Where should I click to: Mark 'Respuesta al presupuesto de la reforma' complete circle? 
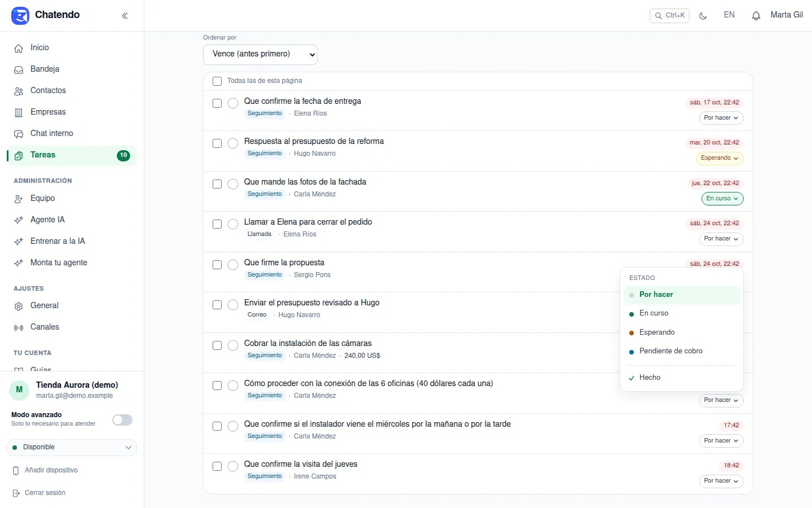point(233,143)
